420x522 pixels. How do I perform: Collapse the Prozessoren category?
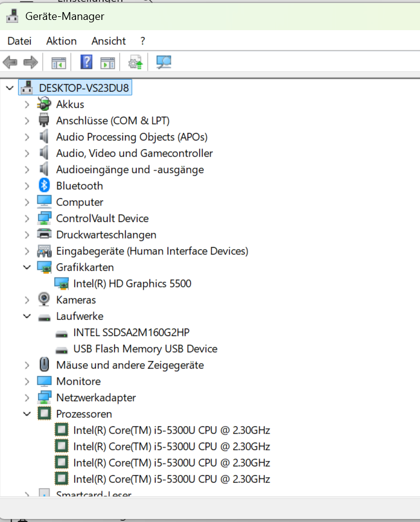tap(27, 414)
